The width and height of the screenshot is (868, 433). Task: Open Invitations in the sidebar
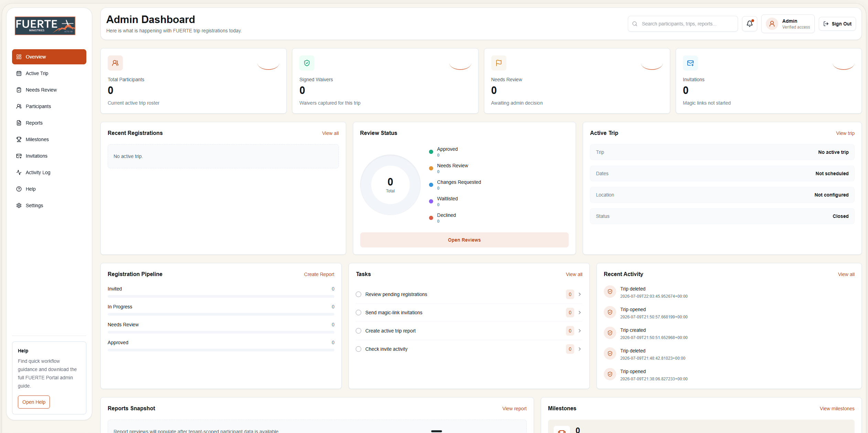(x=49, y=156)
